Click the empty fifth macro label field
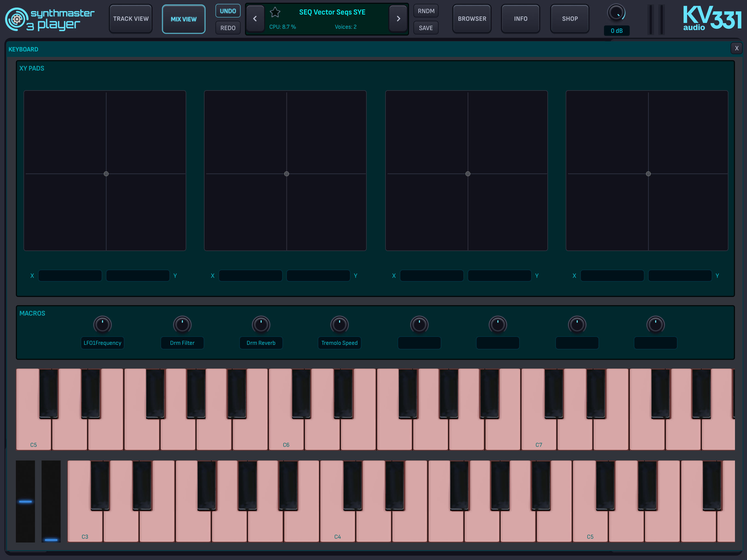Image resolution: width=747 pixels, height=560 pixels. click(419, 343)
